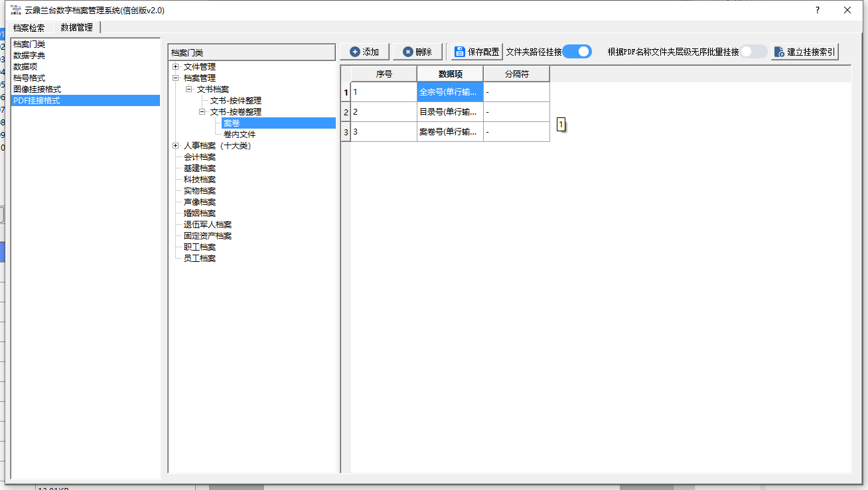Click the 全宗号 data item cell

tap(449, 92)
